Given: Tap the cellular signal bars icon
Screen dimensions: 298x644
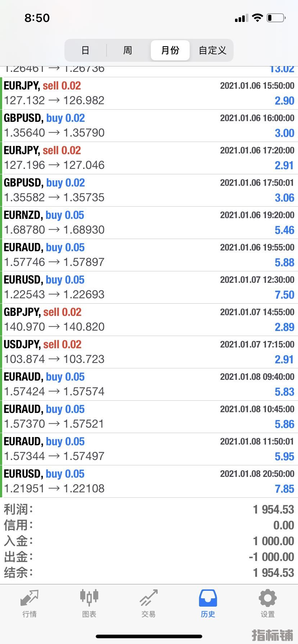Looking at the screenshot, I should pos(241,18).
